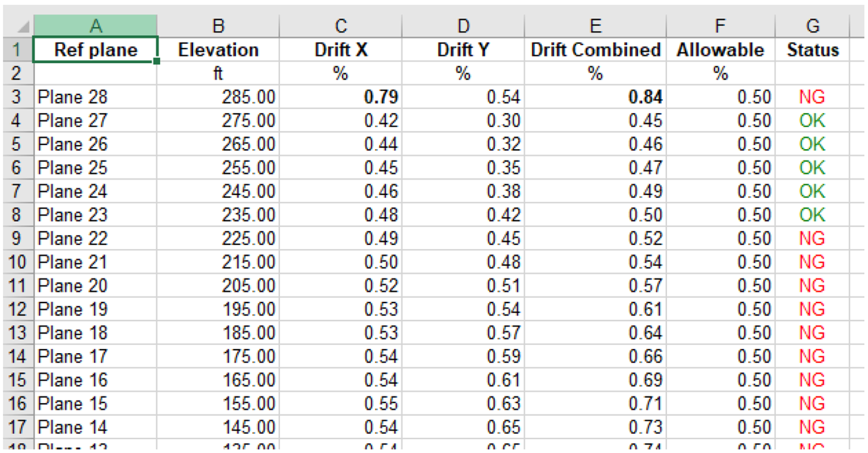Click the OK status cell for Plane 23
Image resolution: width=868 pixels, height=453 pixels.
(812, 215)
